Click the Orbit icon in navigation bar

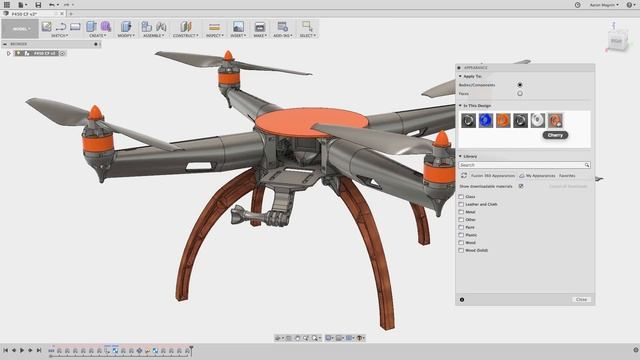(278, 338)
